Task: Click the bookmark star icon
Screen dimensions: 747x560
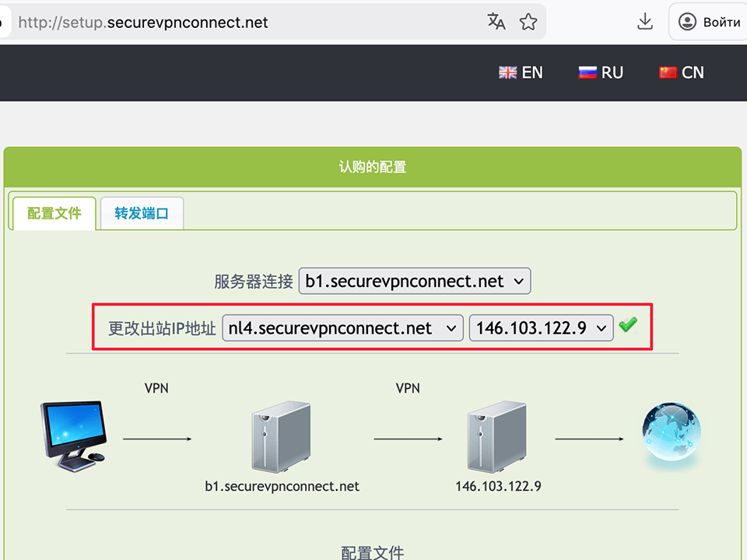Action: [x=528, y=22]
